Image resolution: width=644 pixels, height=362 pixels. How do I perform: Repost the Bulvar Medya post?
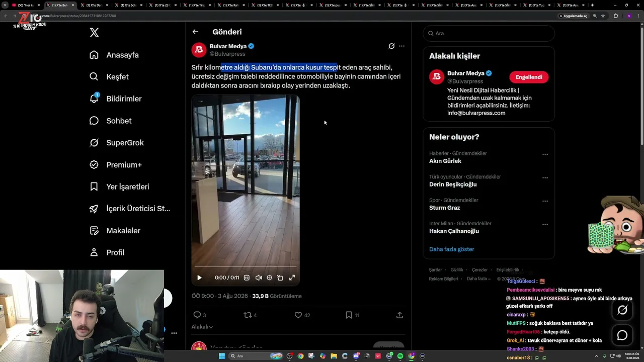(250, 315)
